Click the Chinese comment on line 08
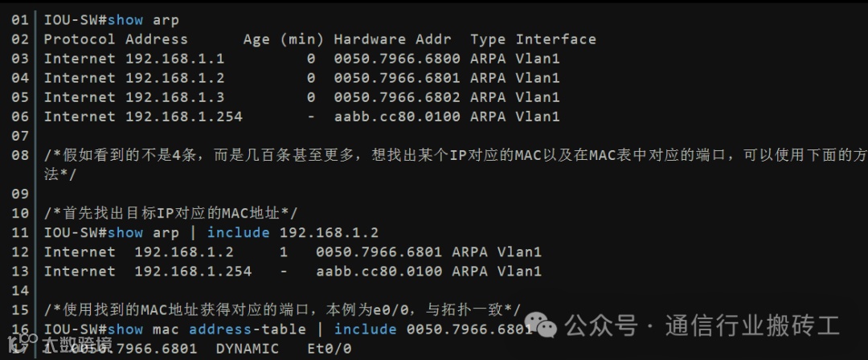868x360 pixels. coord(455,165)
